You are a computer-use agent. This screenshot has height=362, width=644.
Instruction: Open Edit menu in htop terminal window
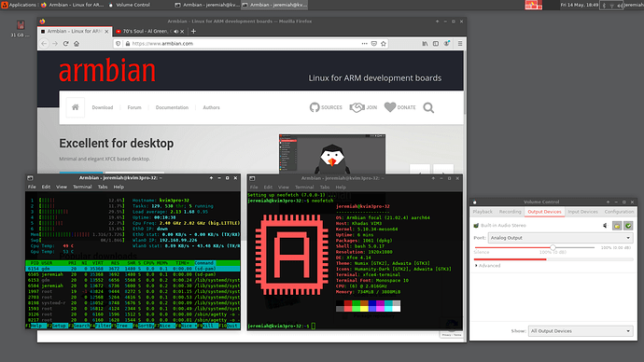(x=46, y=187)
